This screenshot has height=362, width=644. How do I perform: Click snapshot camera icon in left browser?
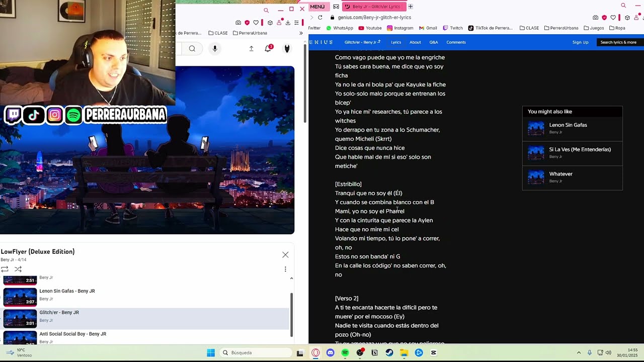pos(238,23)
